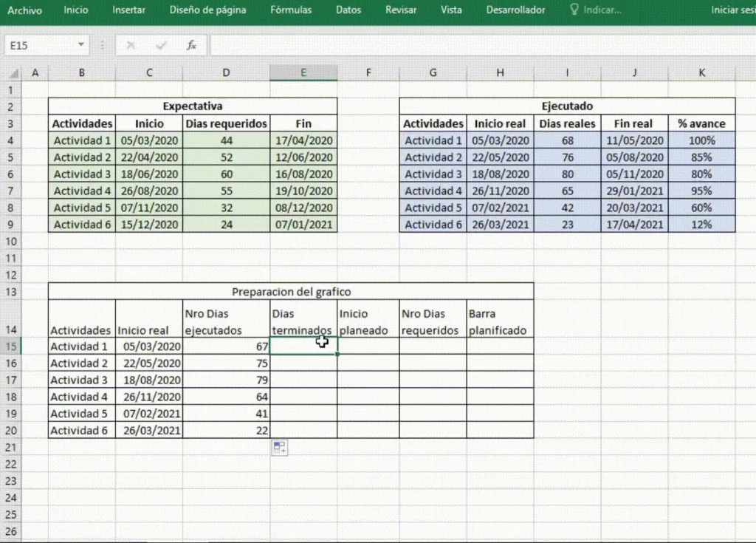Select cell with value 67
The image size is (756, 543).
tap(226, 346)
